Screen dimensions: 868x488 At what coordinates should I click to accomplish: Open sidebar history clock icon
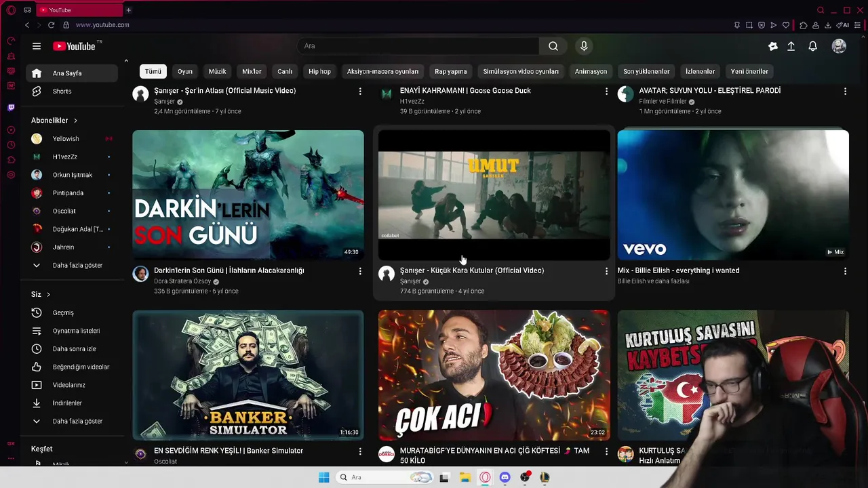click(x=11, y=145)
